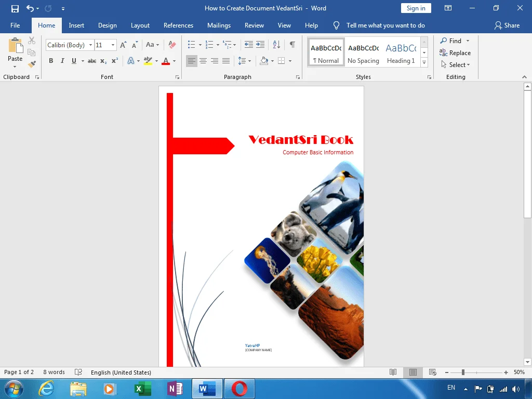The width and height of the screenshot is (532, 399).
Task: Select the VedantSri Book title text
Action: tap(301, 139)
